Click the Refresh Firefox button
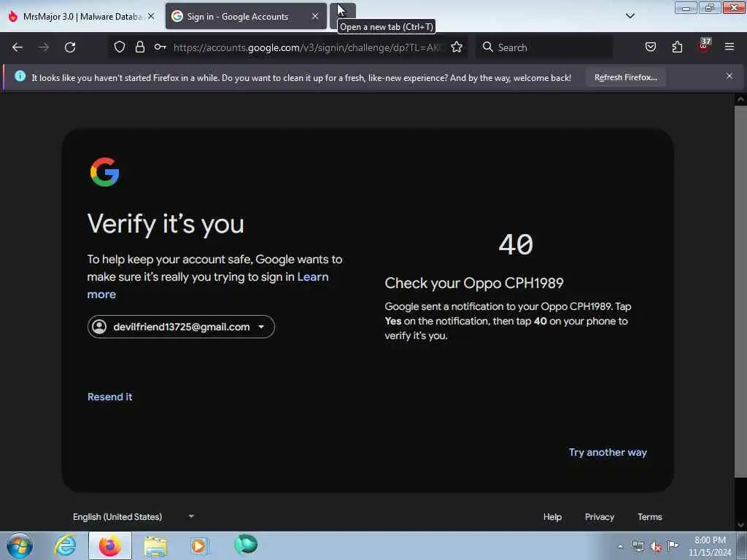Viewport: 747px width, 560px height. (625, 77)
